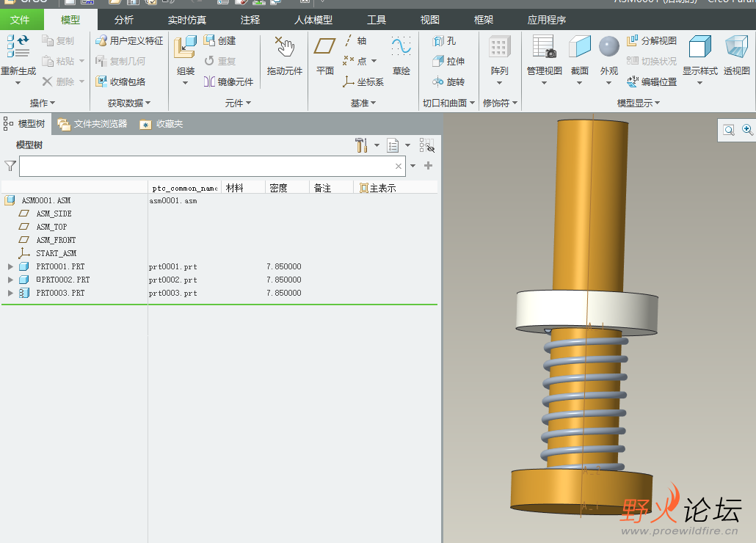This screenshot has width=756, height=543.
Task: Open the 模型显示 group dropdown
Action: tap(639, 103)
